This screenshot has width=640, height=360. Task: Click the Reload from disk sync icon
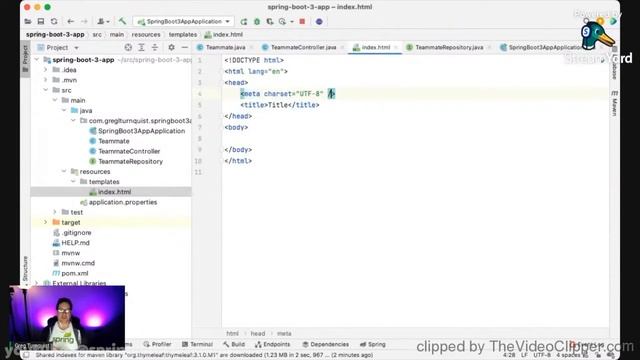(x=54, y=21)
